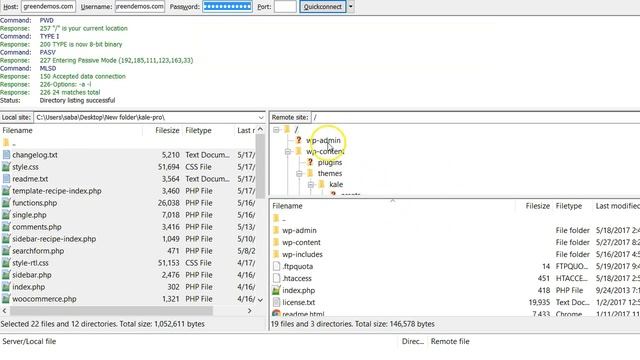Sort remote files by Filetype column
The height and width of the screenshot is (360, 640).
coord(573,206)
